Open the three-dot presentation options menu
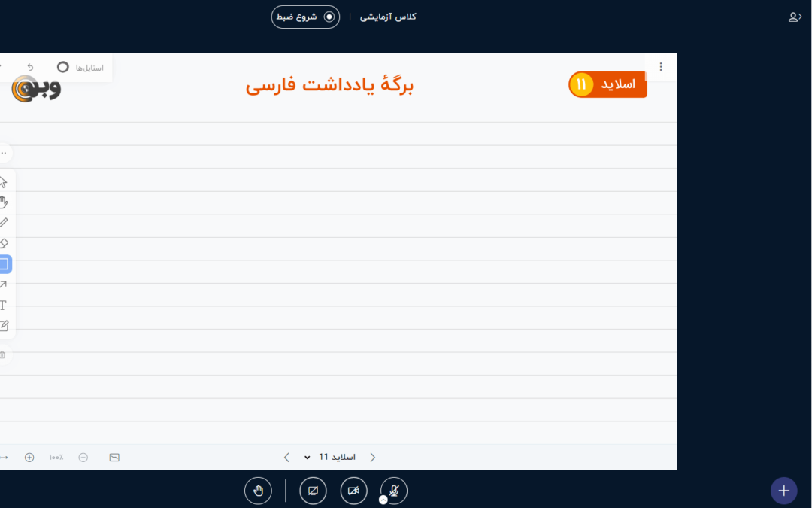812x508 pixels. [x=661, y=67]
